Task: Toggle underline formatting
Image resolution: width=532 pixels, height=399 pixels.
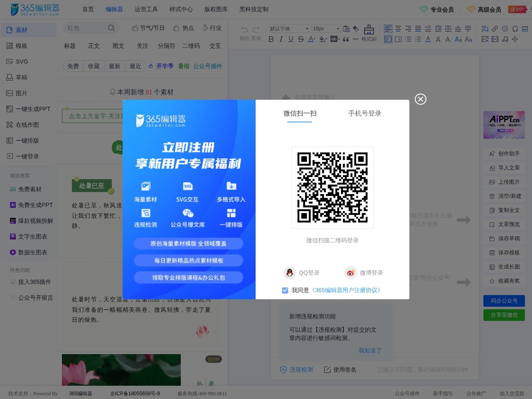Action: (291, 39)
